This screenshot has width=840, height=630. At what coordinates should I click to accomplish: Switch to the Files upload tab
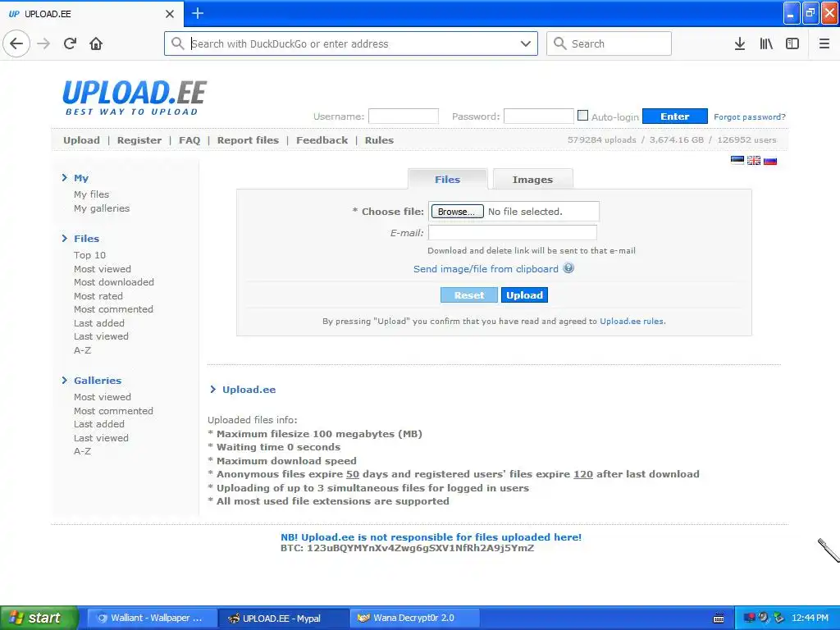[x=447, y=180]
